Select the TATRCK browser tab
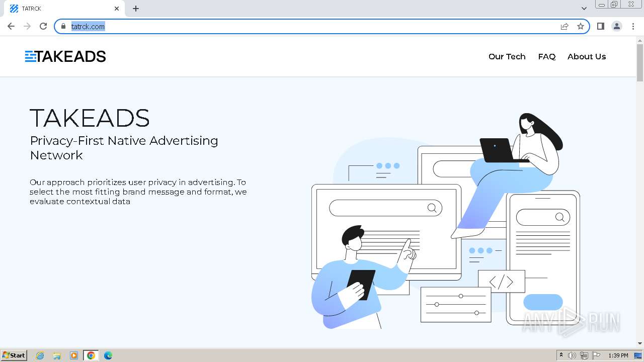The image size is (644, 362). pyautogui.click(x=63, y=9)
